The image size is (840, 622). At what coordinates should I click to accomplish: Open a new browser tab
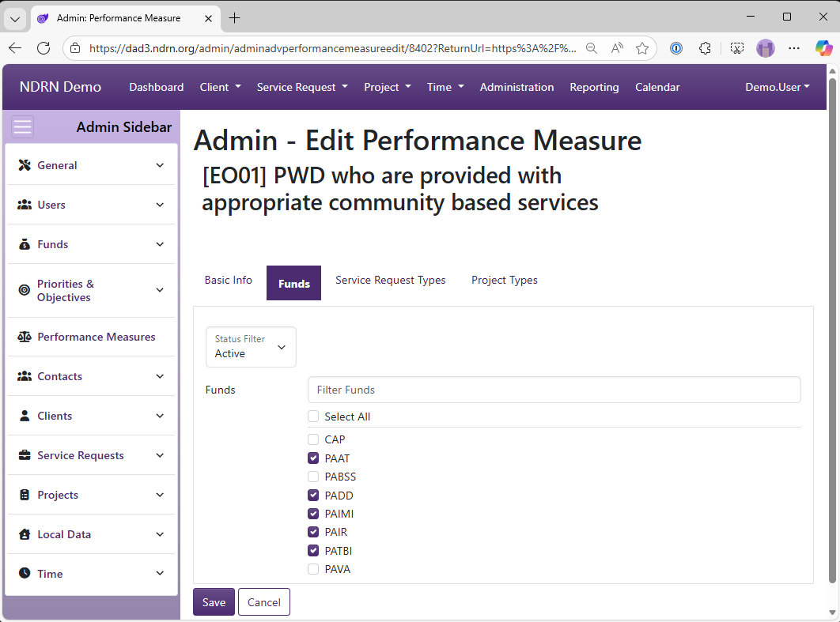pos(235,17)
